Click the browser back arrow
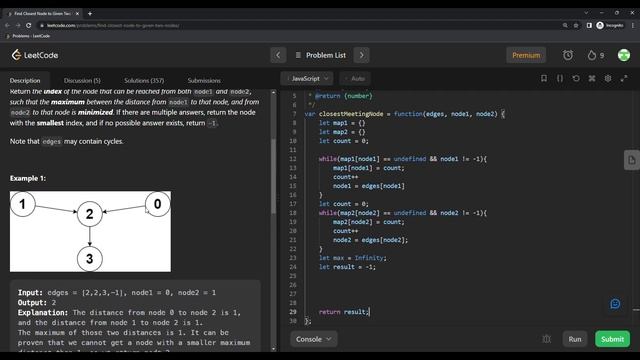 (x=7, y=25)
